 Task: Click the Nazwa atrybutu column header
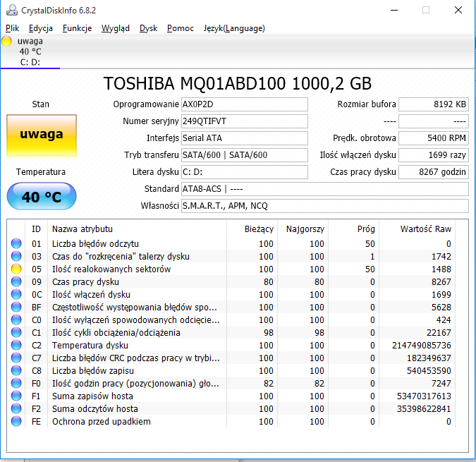(x=137, y=229)
